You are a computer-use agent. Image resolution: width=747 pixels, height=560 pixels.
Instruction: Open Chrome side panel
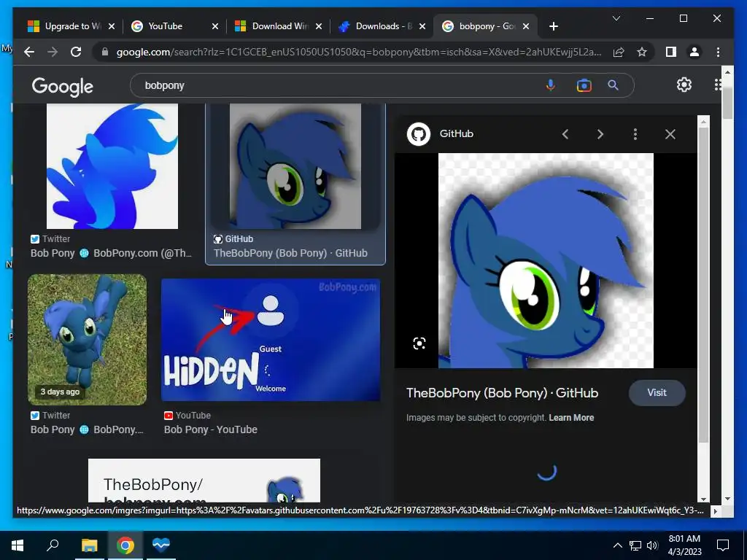tap(671, 52)
